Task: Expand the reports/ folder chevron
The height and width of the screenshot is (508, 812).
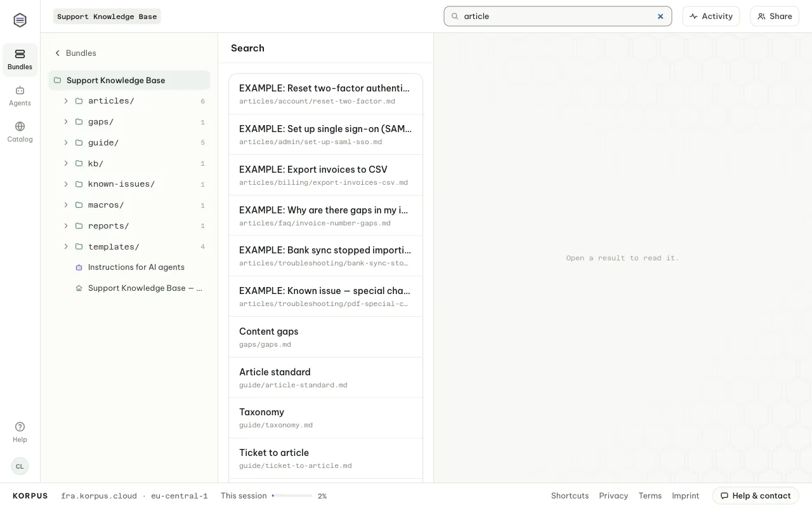Action: [66, 226]
